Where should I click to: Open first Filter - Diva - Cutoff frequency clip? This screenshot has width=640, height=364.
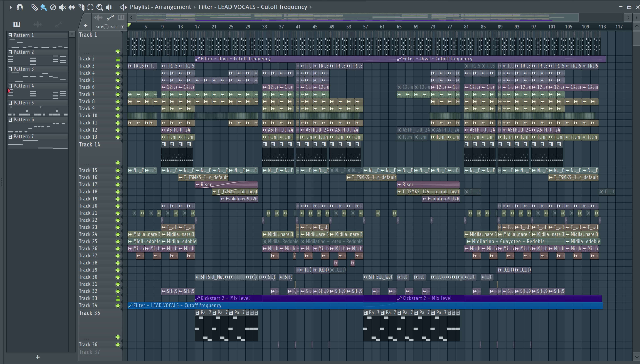[x=296, y=59]
